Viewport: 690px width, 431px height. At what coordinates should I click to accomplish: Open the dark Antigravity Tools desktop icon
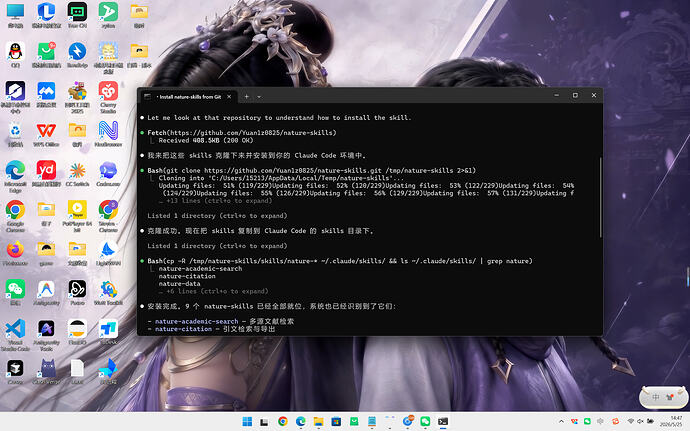point(46,329)
